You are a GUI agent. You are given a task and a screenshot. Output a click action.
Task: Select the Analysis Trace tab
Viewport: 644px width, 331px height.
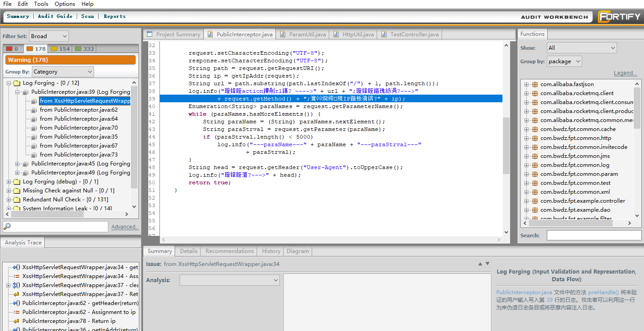click(23, 243)
